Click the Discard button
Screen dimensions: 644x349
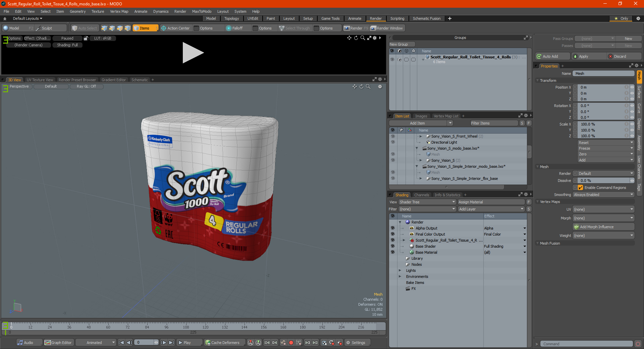click(x=625, y=56)
